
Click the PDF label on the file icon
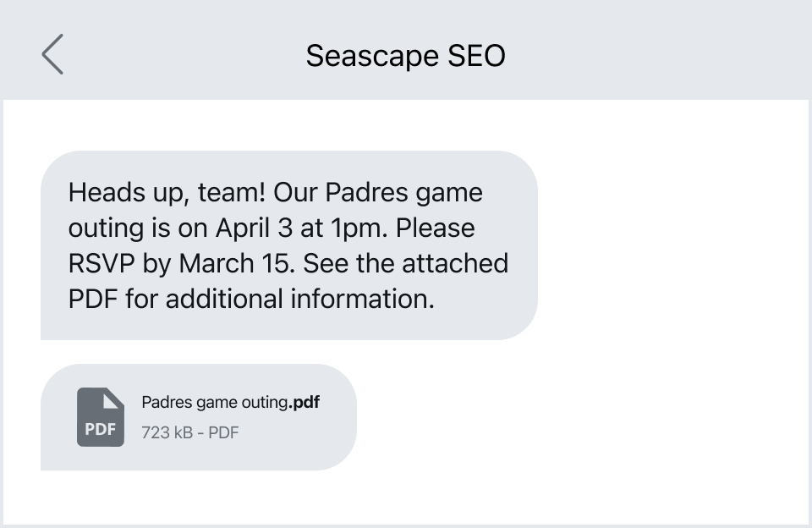[x=100, y=429]
